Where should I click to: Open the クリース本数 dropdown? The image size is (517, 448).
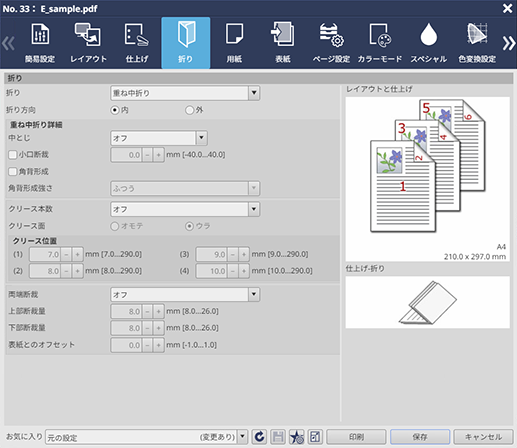pos(185,209)
